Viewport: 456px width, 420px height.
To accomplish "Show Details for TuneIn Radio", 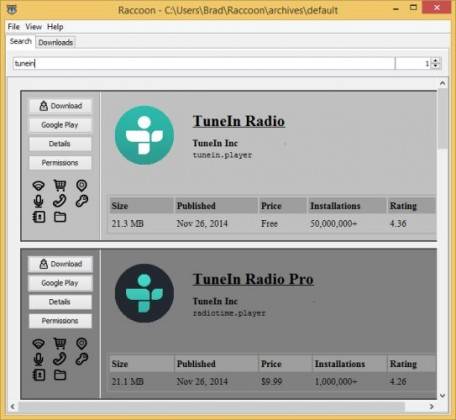I will click(x=60, y=144).
